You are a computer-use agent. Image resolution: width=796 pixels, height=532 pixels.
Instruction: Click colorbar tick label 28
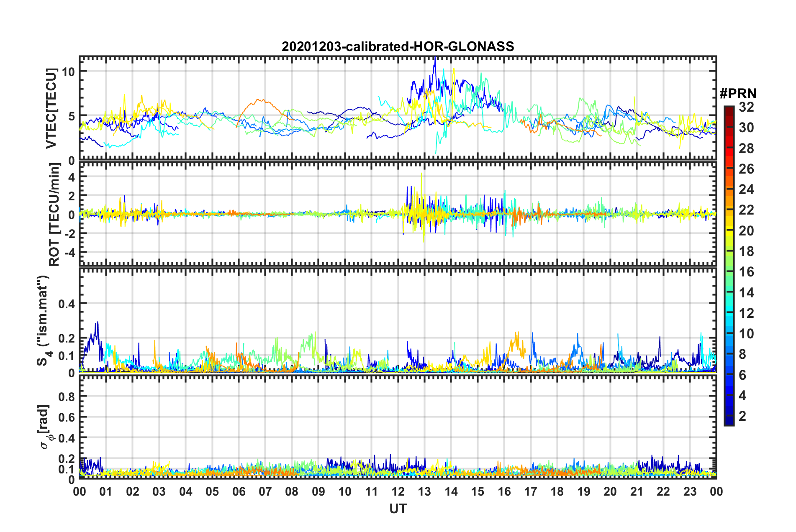pyautogui.click(x=746, y=148)
